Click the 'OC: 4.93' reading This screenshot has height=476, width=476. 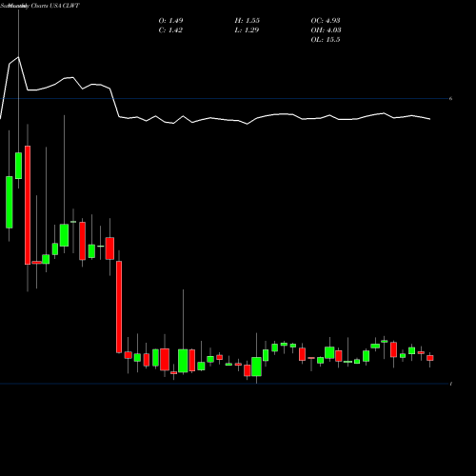click(x=326, y=21)
